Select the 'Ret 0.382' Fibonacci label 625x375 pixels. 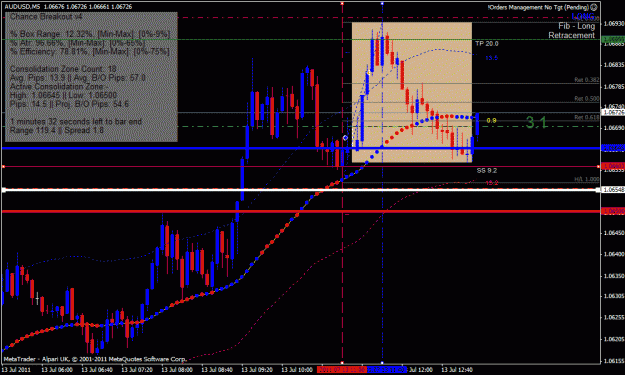click(x=586, y=80)
